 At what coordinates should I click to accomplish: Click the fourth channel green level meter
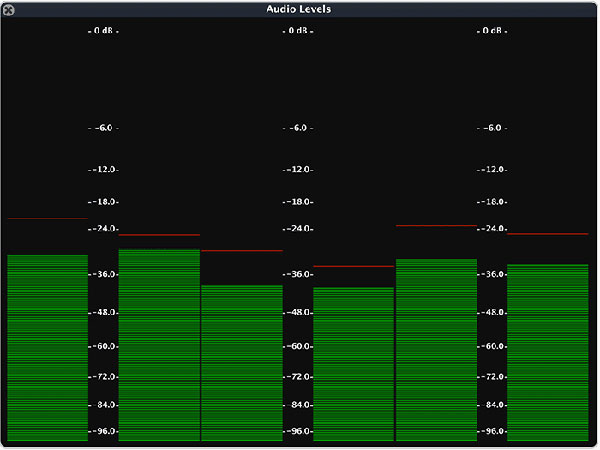pyautogui.click(x=353, y=363)
